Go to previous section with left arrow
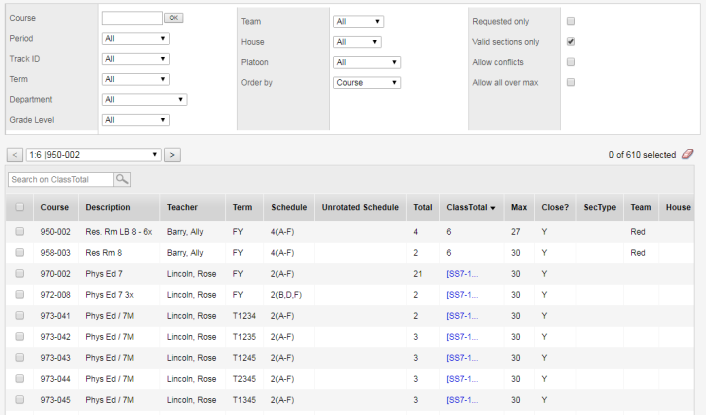 tap(15, 155)
